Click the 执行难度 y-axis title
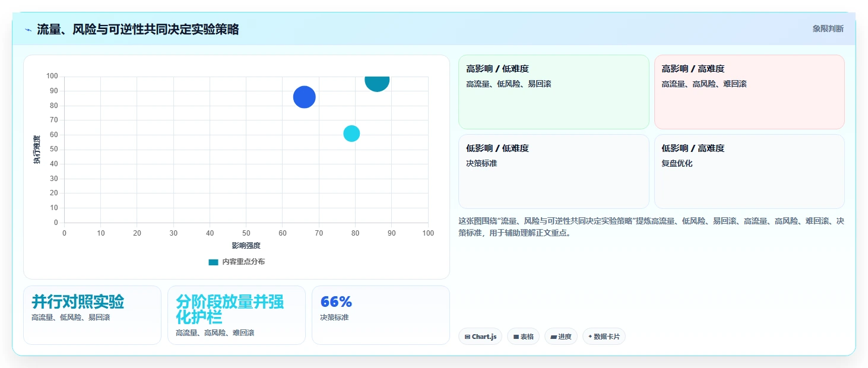868x368 pixels. (37, 150)
